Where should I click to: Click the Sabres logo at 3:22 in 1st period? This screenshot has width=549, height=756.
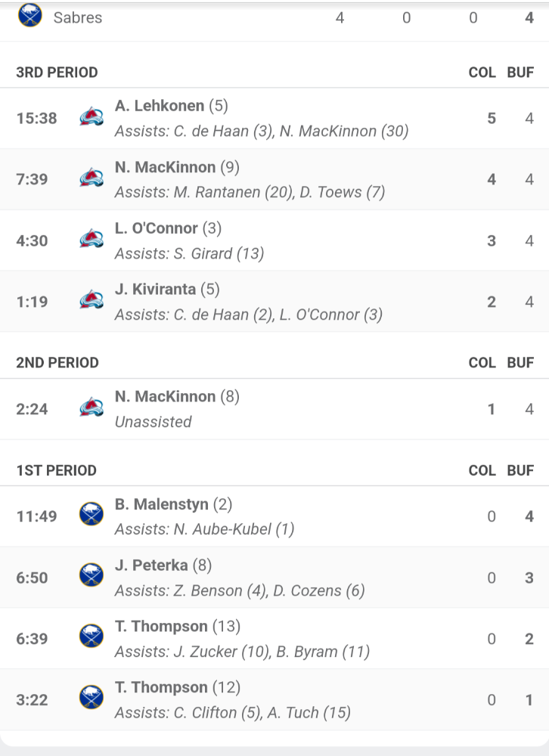(x=91, y=699)
